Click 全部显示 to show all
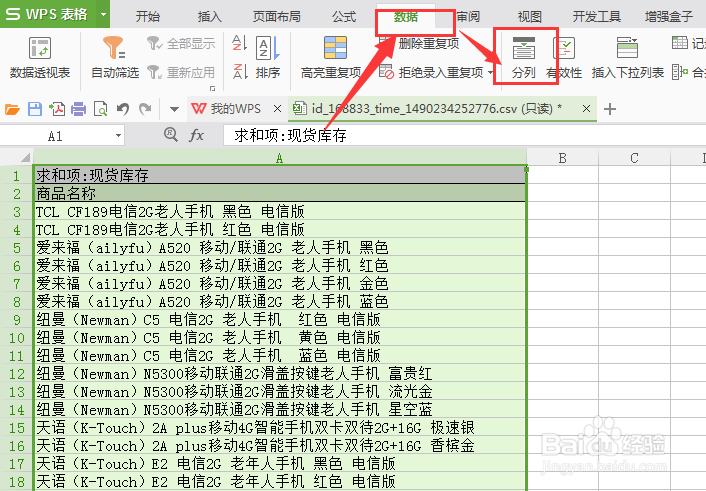706x491 pixels. tap(181, 44)
